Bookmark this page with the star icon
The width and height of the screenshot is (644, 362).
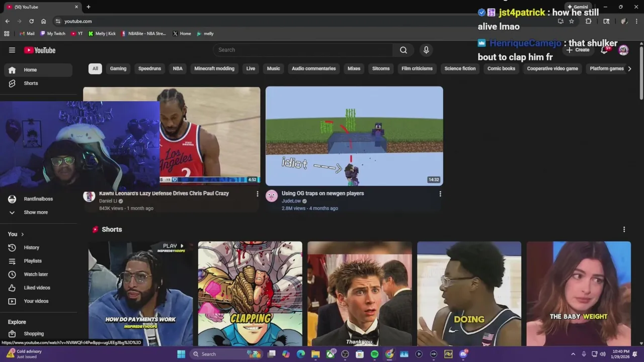pyautogui.click(x=572, y=21)
